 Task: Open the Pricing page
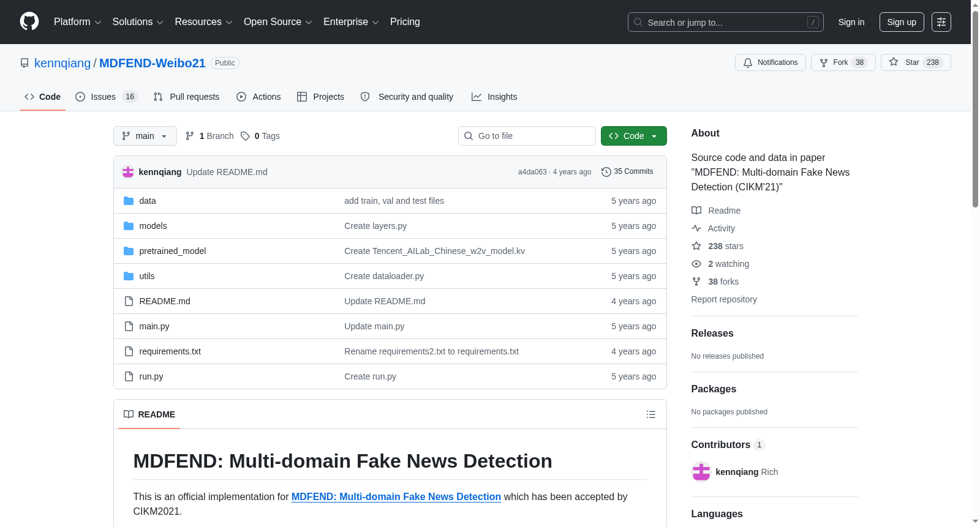click(x=405, y=22)
